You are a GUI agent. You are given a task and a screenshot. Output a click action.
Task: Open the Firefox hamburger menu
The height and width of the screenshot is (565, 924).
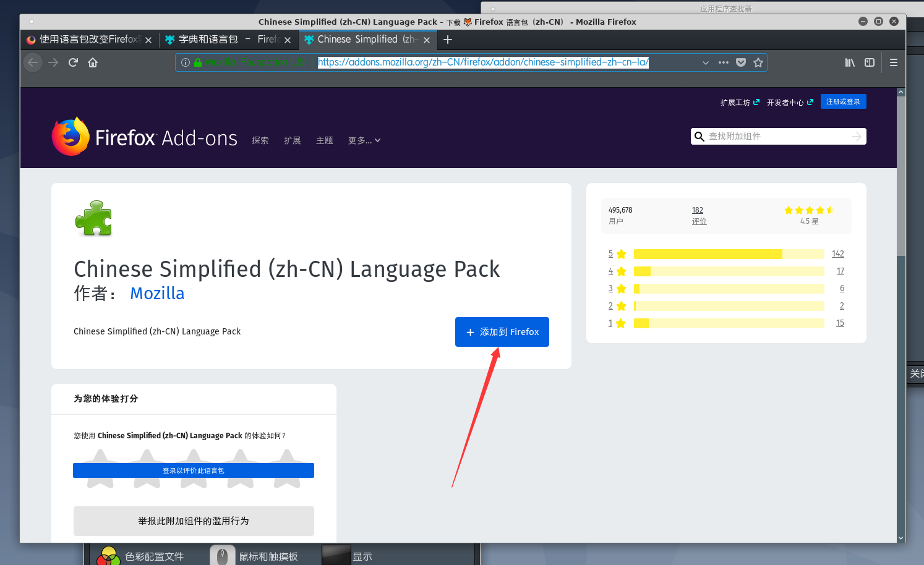point(894,62)
